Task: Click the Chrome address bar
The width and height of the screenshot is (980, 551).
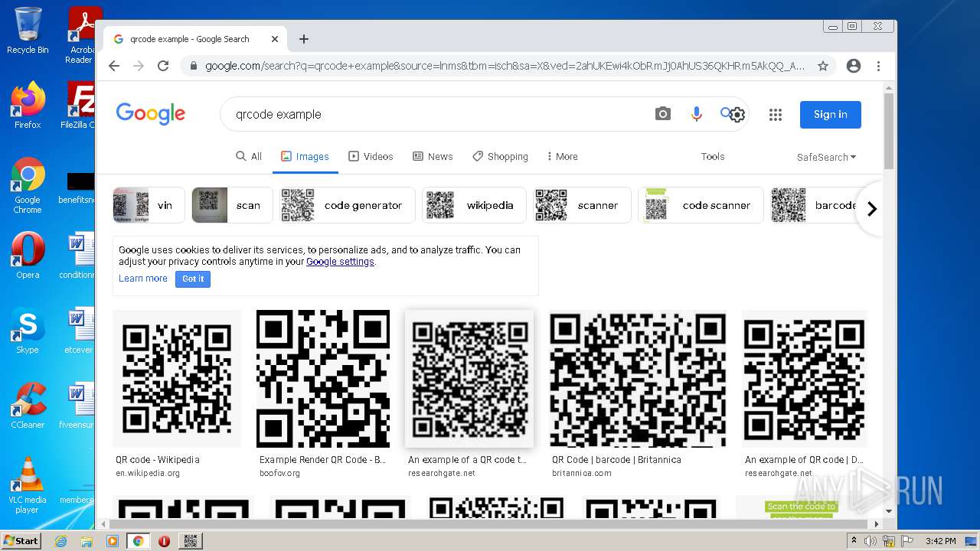Action: pyautogui.click(x=505, y=66)
